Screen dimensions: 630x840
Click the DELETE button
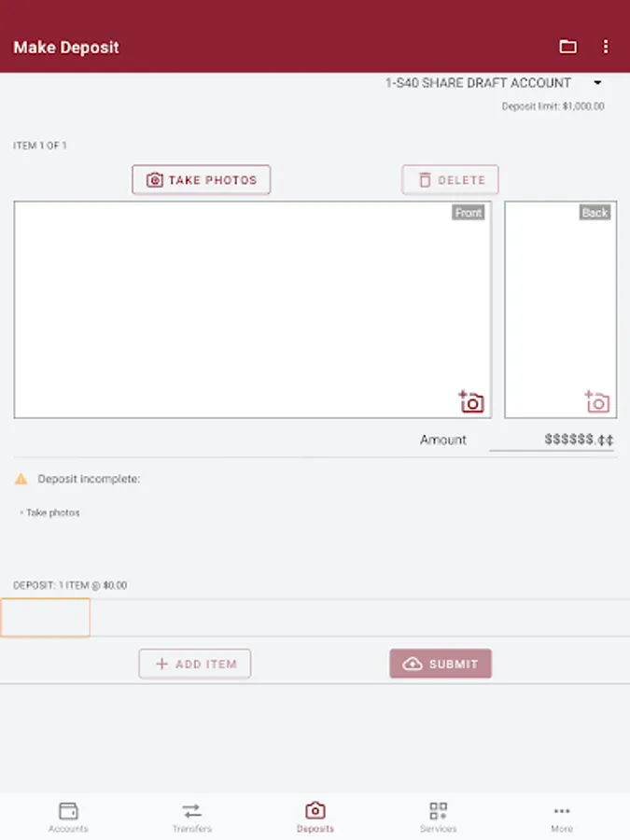tap(450, 180)
